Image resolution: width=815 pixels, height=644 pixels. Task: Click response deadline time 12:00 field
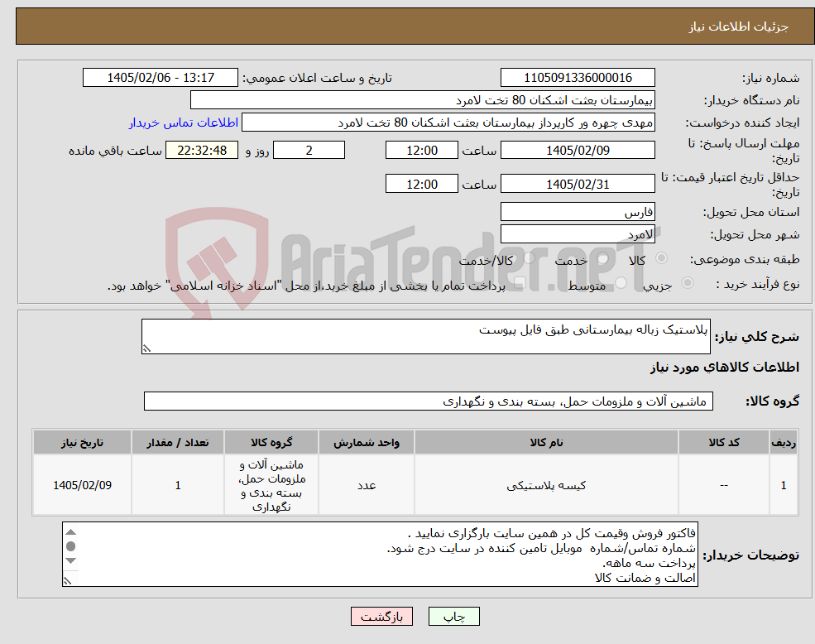[x=421, y=151]
